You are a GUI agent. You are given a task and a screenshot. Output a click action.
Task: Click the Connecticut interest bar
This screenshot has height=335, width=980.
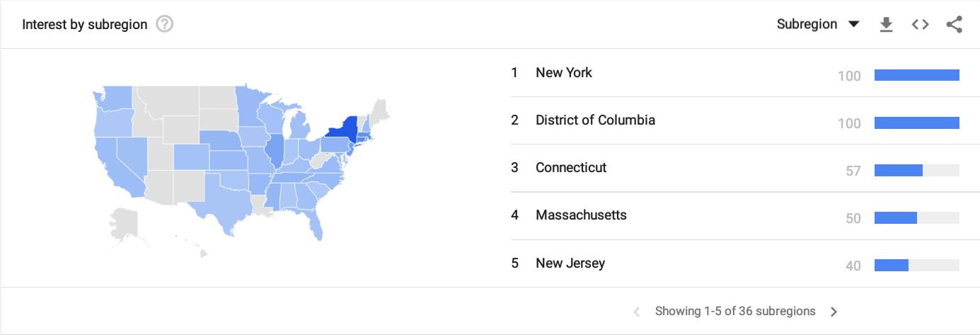899,170
